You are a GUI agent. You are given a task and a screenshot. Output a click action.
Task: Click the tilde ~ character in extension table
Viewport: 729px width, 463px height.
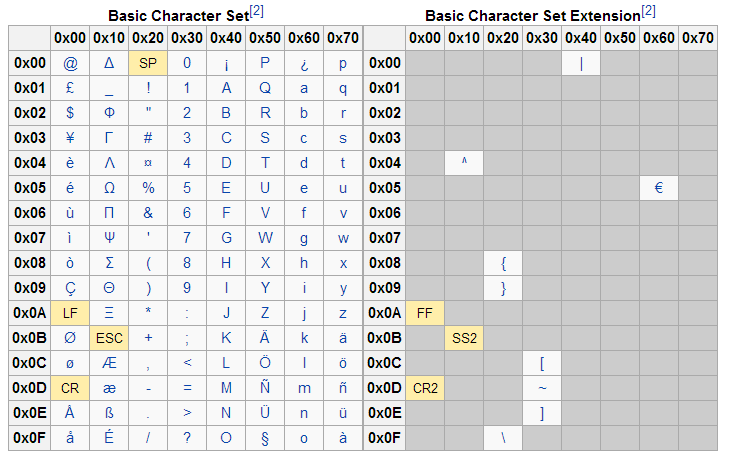pyautogui.click(x=542, y=388)
